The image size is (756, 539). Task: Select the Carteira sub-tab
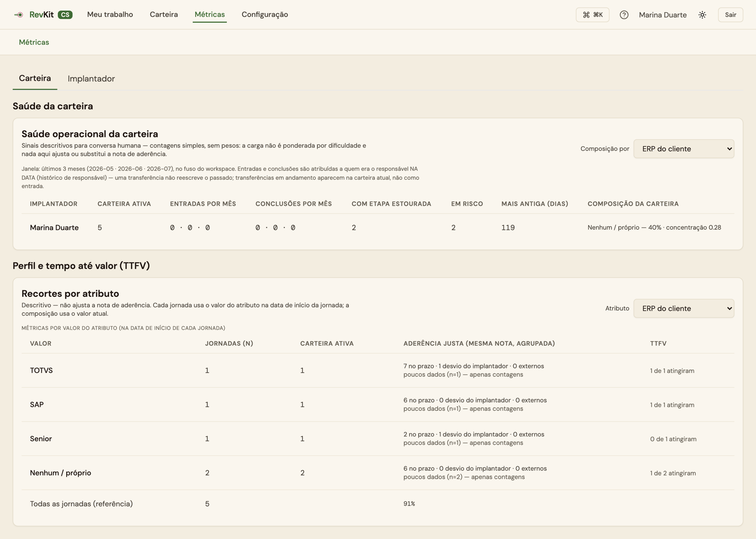click(x=35, y=78)
